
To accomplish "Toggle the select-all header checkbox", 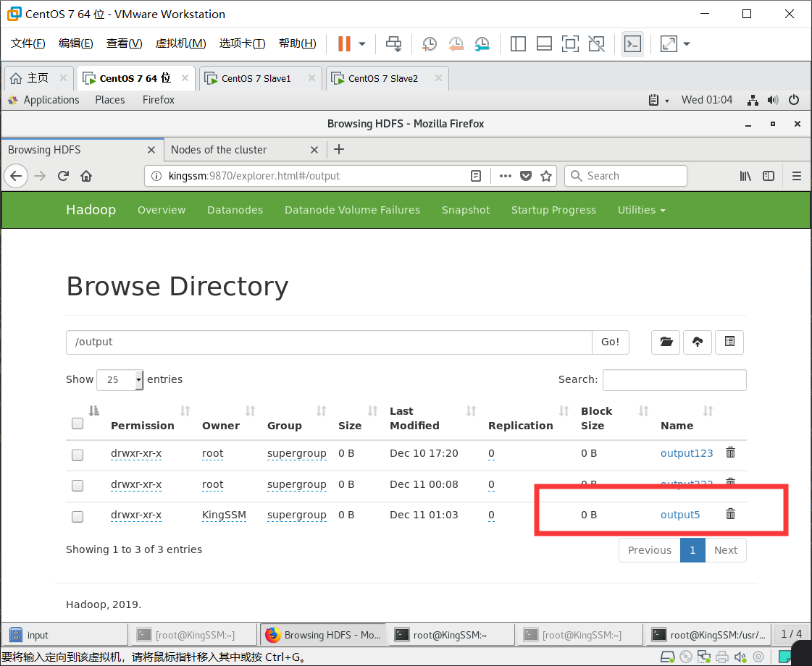I will pyautogui.click(x=78, y=423).
